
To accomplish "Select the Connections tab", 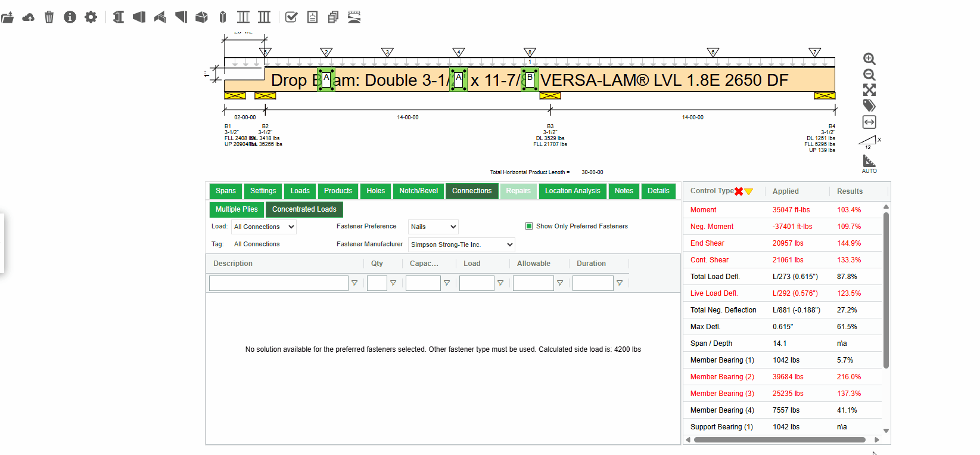I will (x=472, y=191).
